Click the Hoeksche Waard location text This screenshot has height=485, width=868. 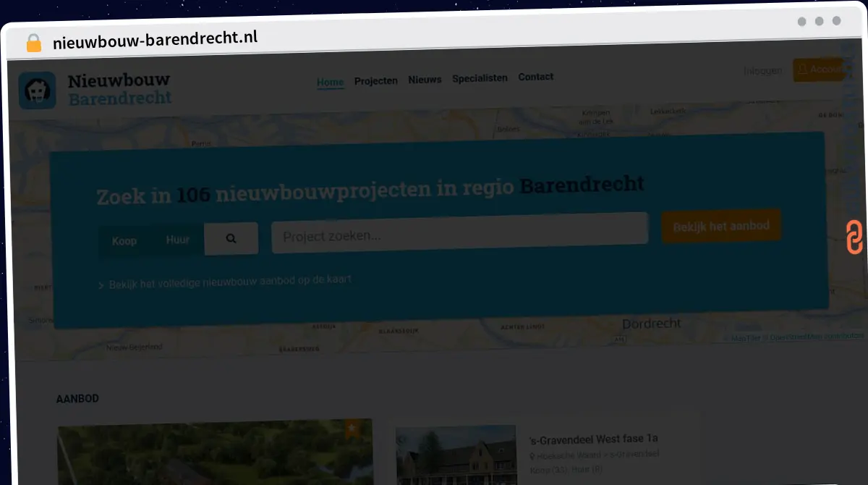pyautogui.click(x=594, y=455)
